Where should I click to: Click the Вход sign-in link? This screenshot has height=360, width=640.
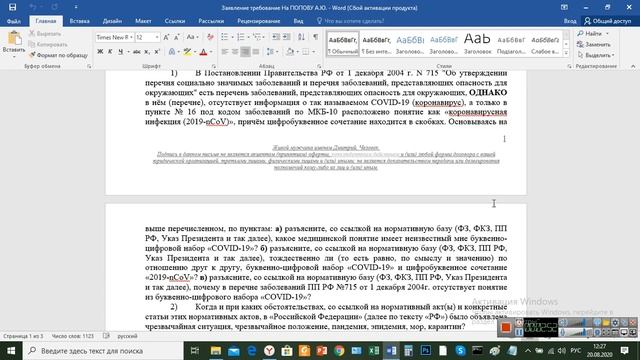[570, 21]
